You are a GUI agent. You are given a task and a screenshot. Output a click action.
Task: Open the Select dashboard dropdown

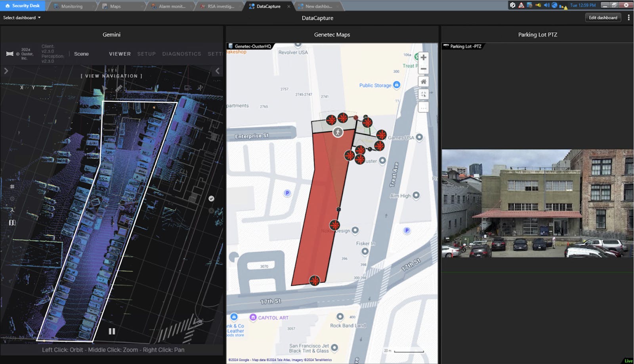(x=22, y=18)
